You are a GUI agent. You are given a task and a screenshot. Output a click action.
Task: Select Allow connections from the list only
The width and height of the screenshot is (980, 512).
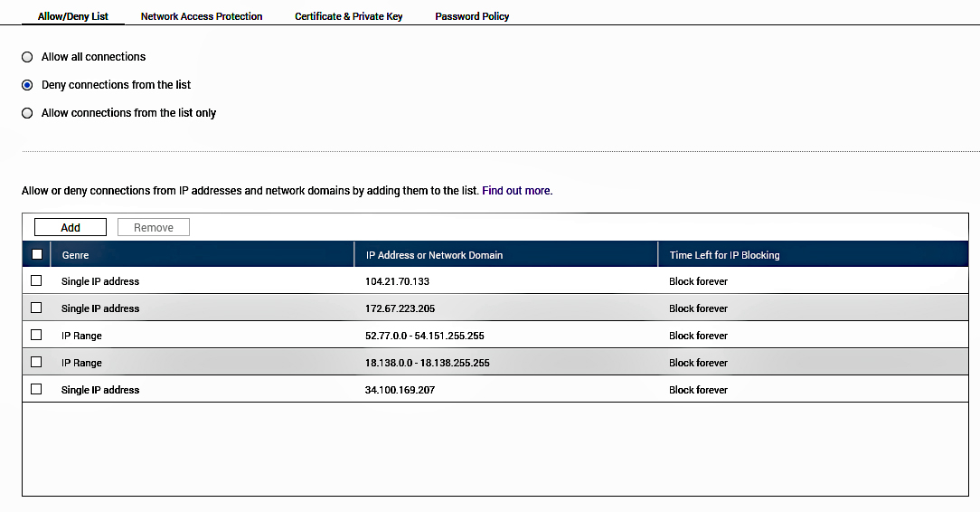(x=27, y=113)
